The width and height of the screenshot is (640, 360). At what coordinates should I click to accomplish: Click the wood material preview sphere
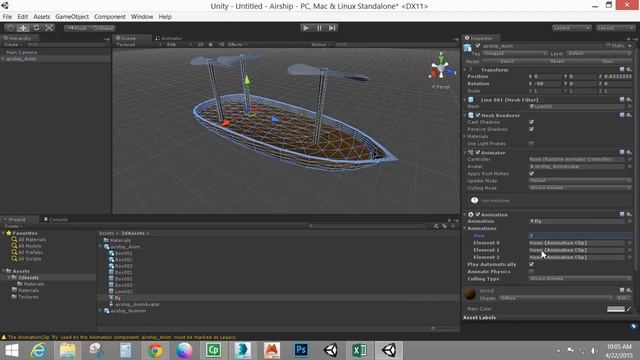click(470, 294)
